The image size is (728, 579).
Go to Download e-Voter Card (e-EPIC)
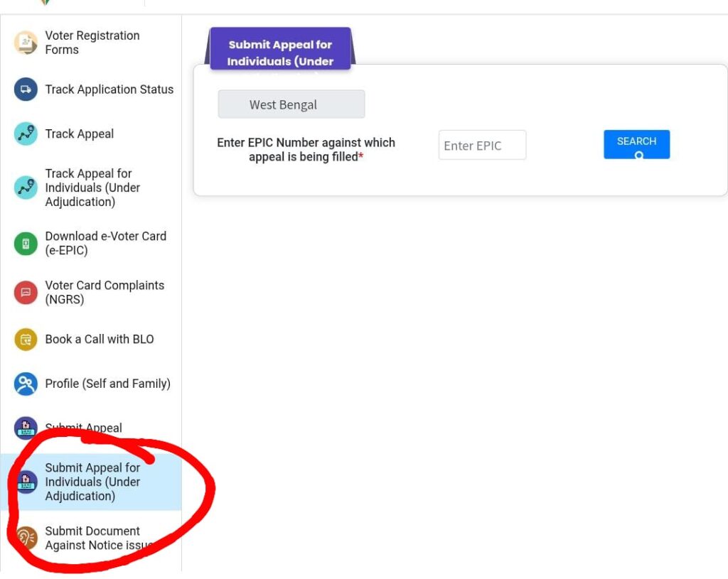coord(105,243)
